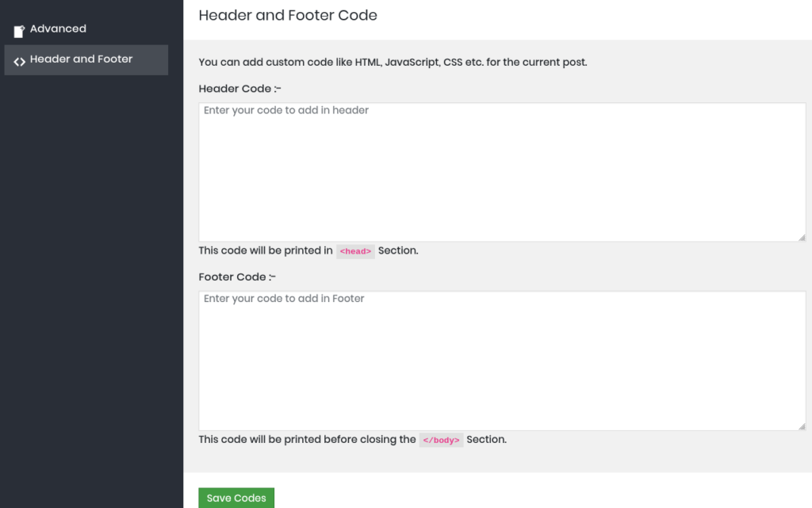Select the 'Header Code :-' label
The image size is (812, 508).
click(x=235, y=89)
